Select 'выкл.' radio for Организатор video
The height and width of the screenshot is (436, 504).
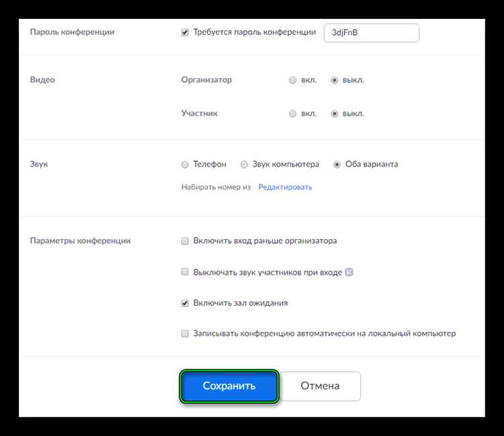[x=334, y=80]
